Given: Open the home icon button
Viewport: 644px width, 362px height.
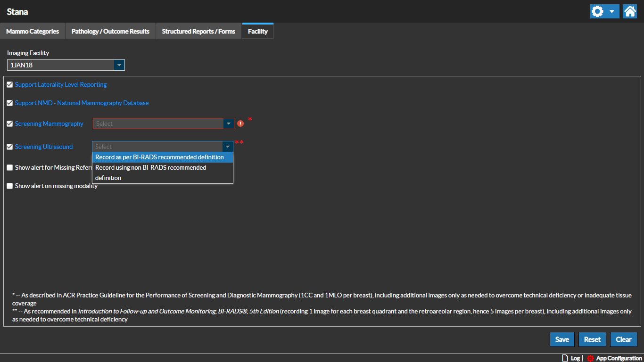Looking at the screenshot, I should coord(629,11).
